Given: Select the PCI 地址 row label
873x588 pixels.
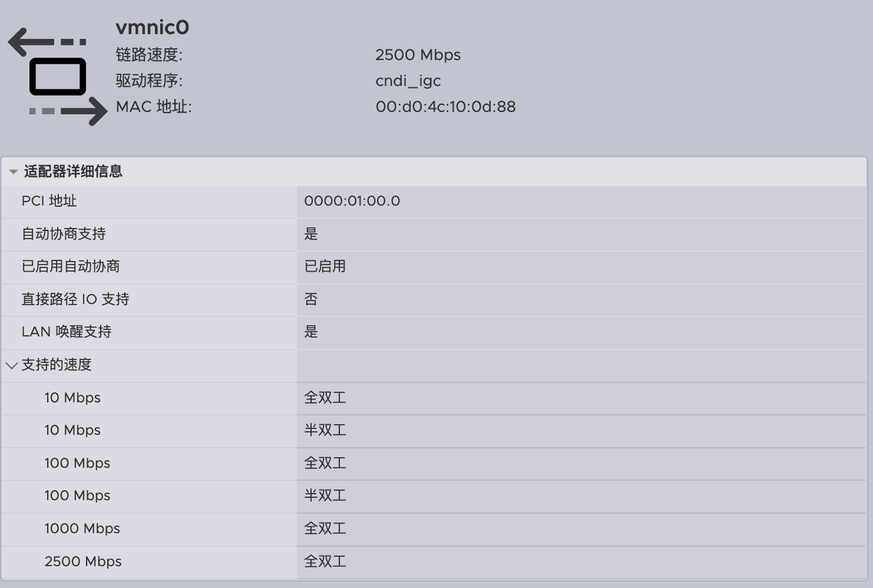Looking at the screenshot, I should click(49, 201).
